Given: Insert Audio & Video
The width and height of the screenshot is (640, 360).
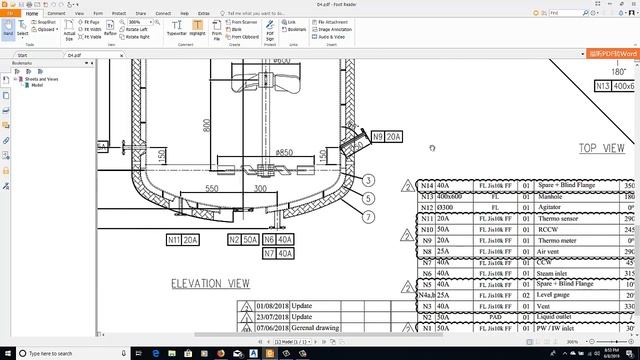Looking at the screenshot, I should point(329,37).
